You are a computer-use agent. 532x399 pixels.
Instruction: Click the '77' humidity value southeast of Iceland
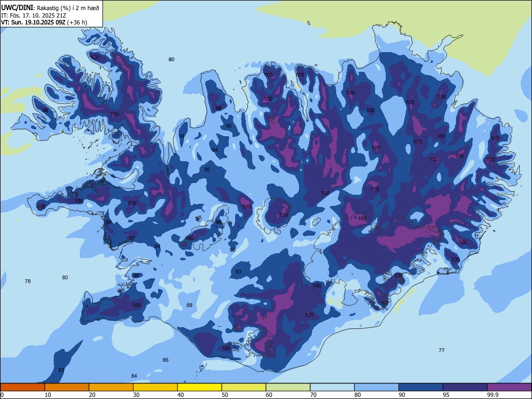pyautogui.click(x=442, y=351)
